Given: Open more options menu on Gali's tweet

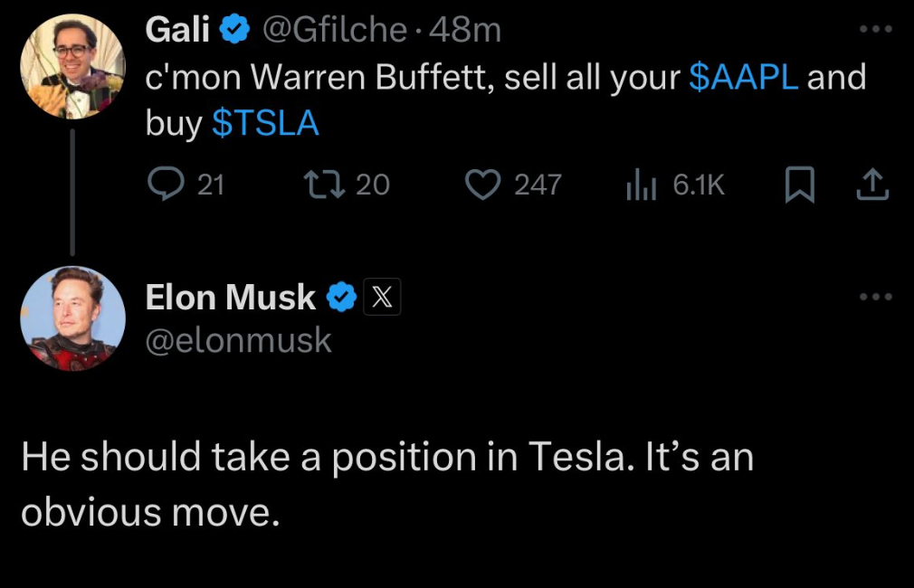Looking at the screenshot, I should pos(876,29).
